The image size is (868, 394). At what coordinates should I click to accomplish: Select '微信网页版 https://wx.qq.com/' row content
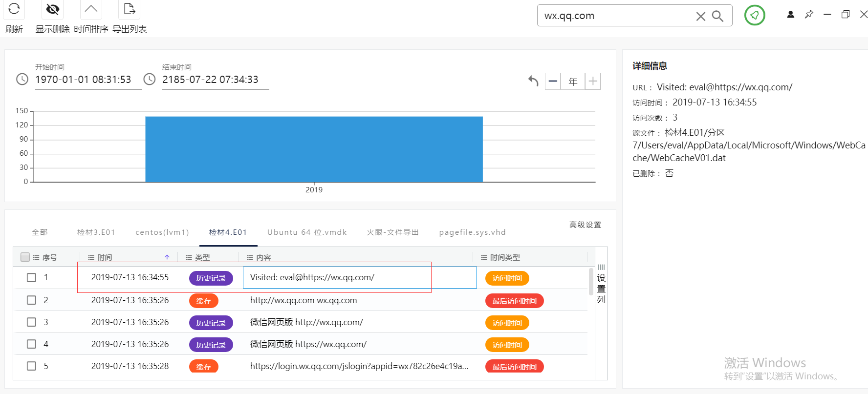click(x=308, y=344)
